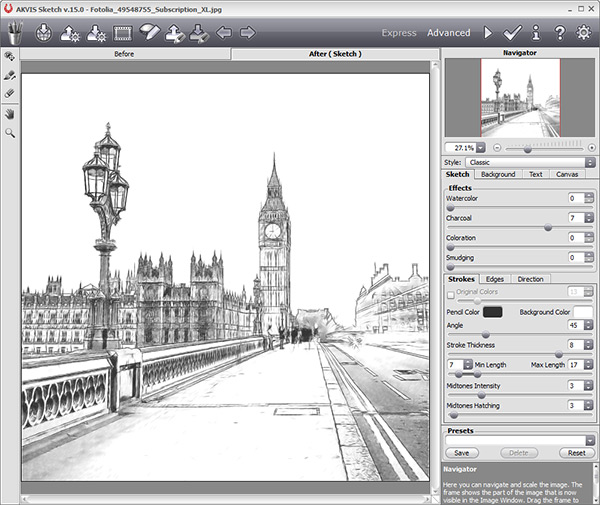Open the Style Classic dropdown
The image size is (600, 505).
[530, 163]
